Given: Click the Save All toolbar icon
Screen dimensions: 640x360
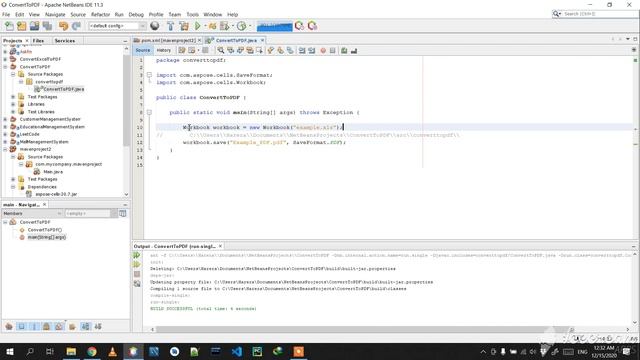Looking at the screenshot, I should (47, 26).
